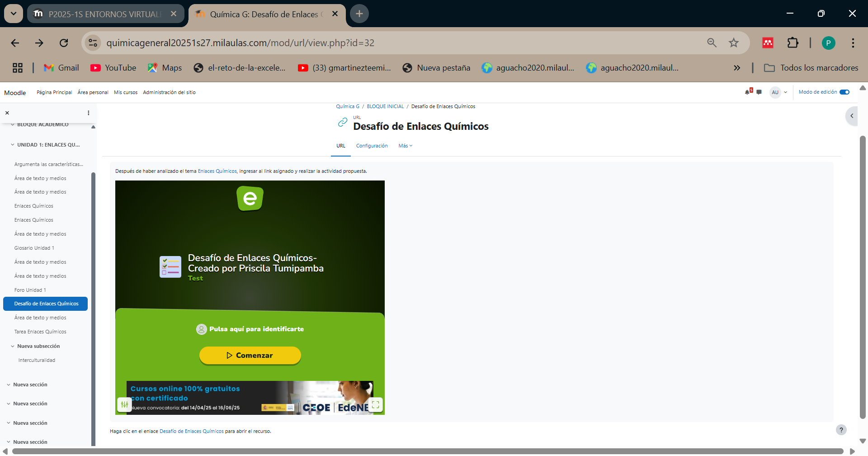
Task: Click the Educaplay logo in the embed
Action: tap(250, 199)
